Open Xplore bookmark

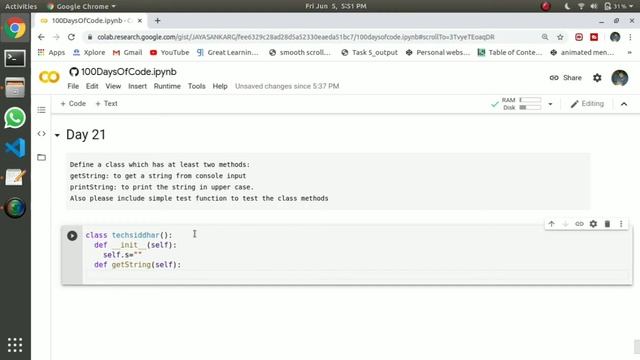[89, 53]
